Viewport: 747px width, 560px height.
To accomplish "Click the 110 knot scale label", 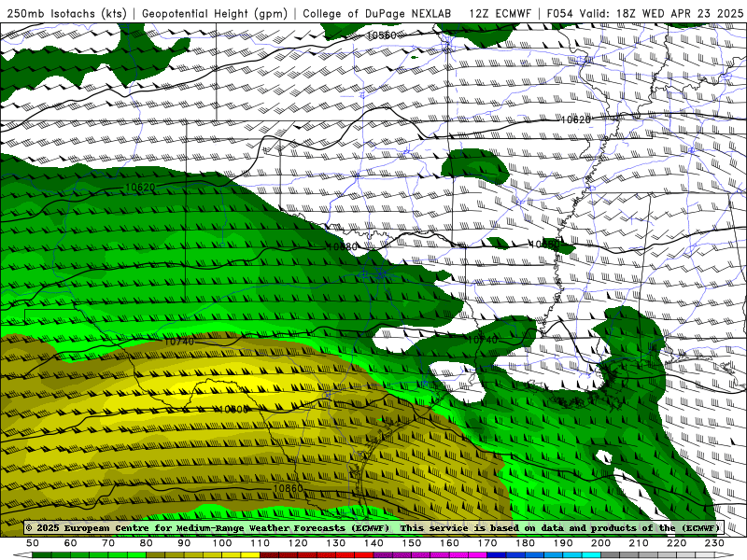I will (261, 543).
